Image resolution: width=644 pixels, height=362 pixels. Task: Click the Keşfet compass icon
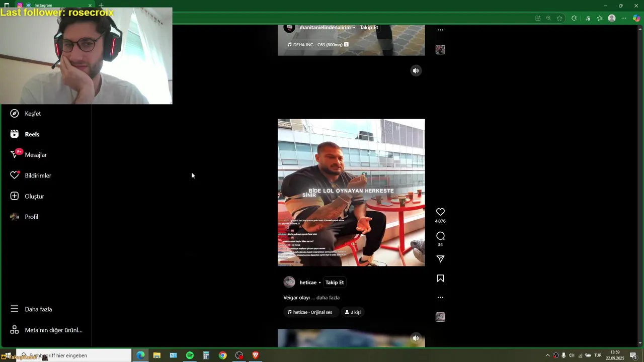(x=15, y=114)
